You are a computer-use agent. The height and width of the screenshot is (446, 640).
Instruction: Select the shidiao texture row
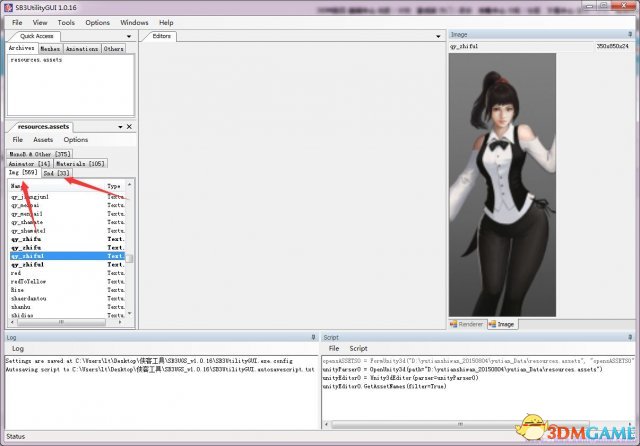[67, 315]
